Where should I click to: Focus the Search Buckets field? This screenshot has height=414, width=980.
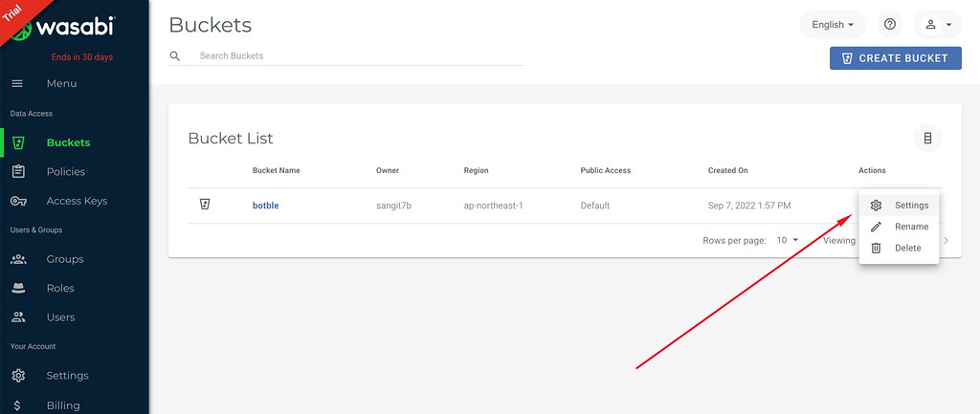pyautogui.click(x=361, y=55)
